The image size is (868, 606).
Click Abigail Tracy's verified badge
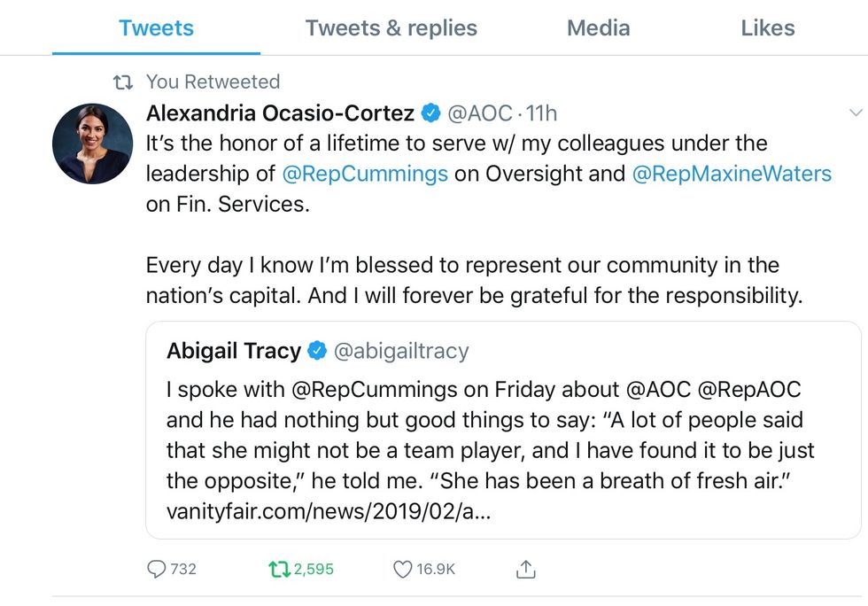tap(317, 352)
